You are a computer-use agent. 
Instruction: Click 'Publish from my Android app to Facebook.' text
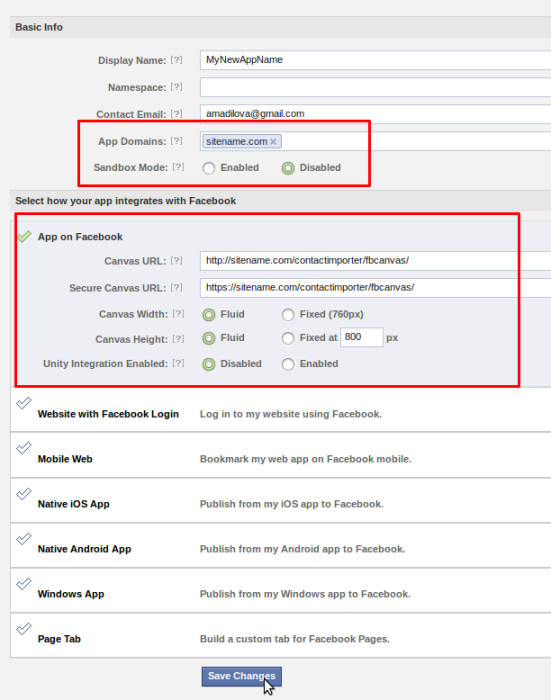point(302,549)
